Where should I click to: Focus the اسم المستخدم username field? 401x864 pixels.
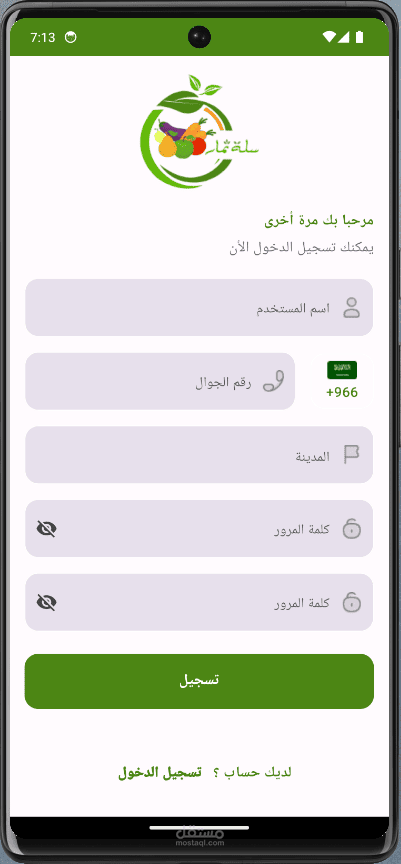pyautogui.click(x=199, y=307)
